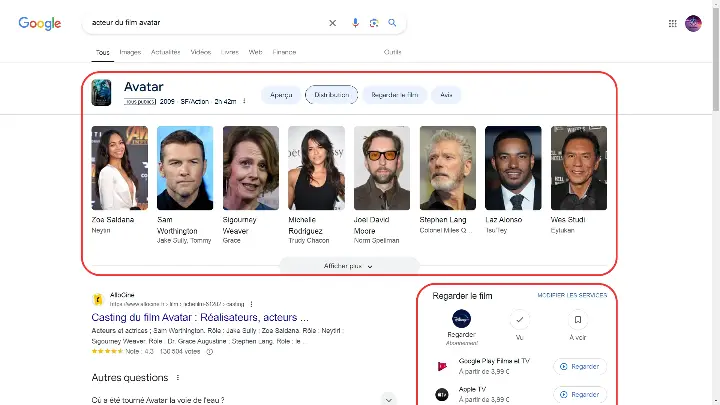Viewport: 720px width, 405px height.
Task: Open Sigourney Weaver photo card
Action: [251, 168]
